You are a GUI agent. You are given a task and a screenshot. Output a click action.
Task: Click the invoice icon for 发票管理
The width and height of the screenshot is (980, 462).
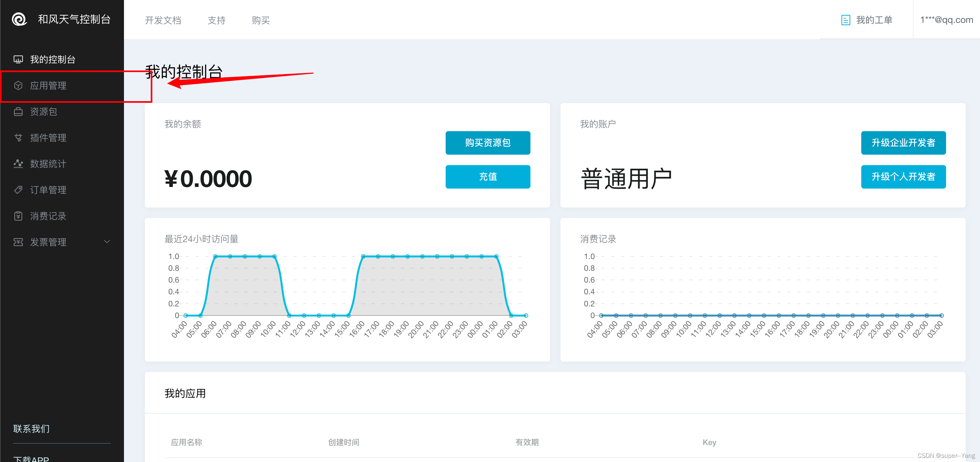18,242
